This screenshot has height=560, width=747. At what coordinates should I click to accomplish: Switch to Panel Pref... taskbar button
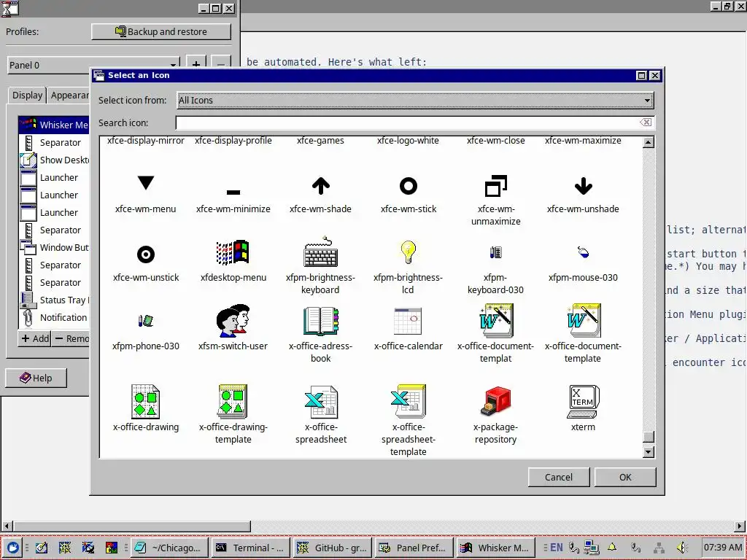[x=413, y=548]
